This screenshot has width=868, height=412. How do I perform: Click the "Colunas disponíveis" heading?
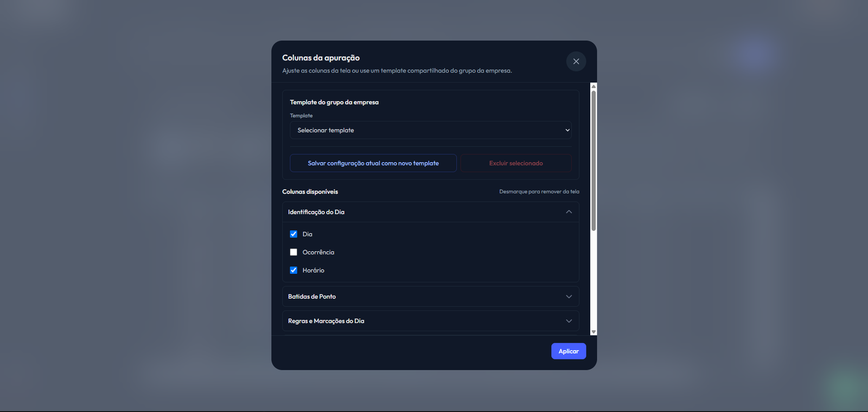tap(310, 192)
